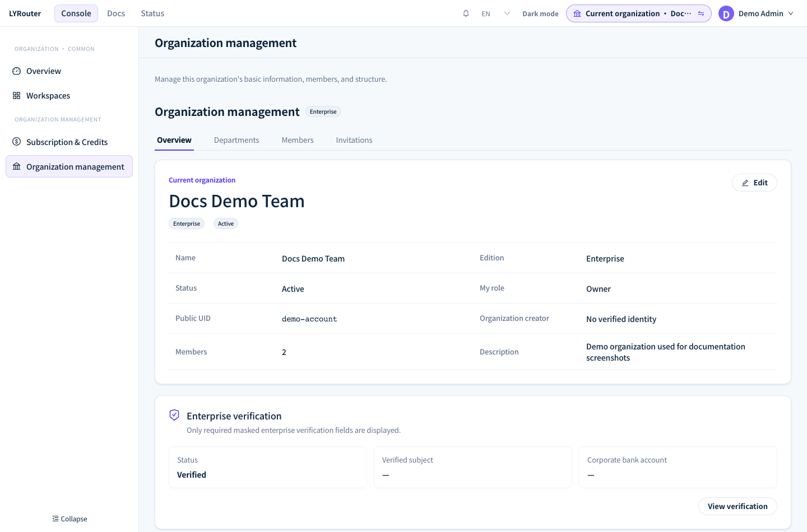The image size is (807, 532).
Task: Open the Invitations tab
Action: pos(354,140)
